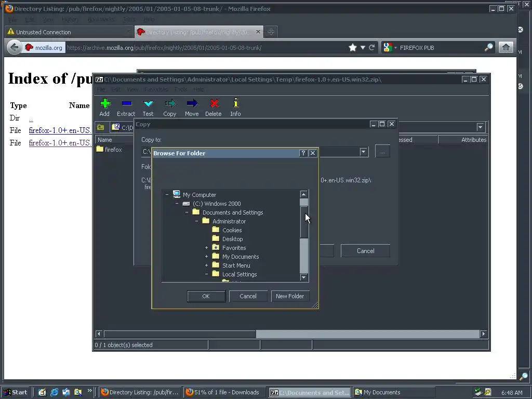Click the reload icon in Firefox URL bar
This screenshot has height=399, width=532.
[372, 47]
